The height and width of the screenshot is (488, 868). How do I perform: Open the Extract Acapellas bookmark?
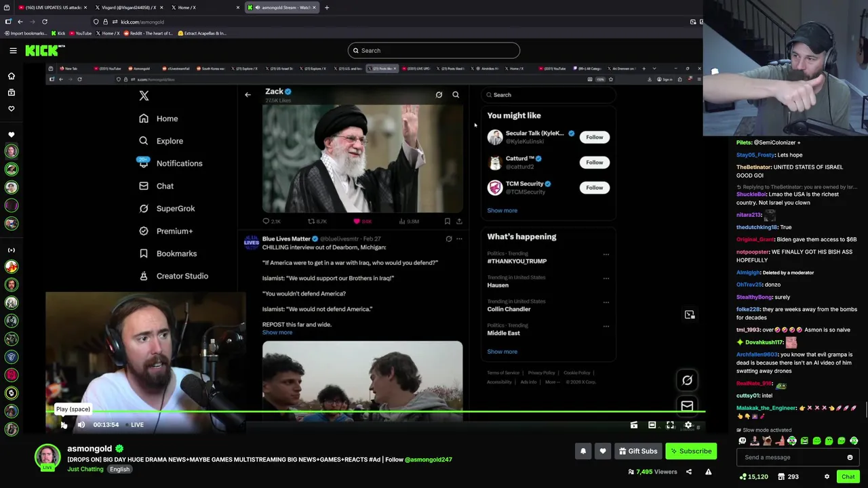pyautogui.click(x=201, y=33)
